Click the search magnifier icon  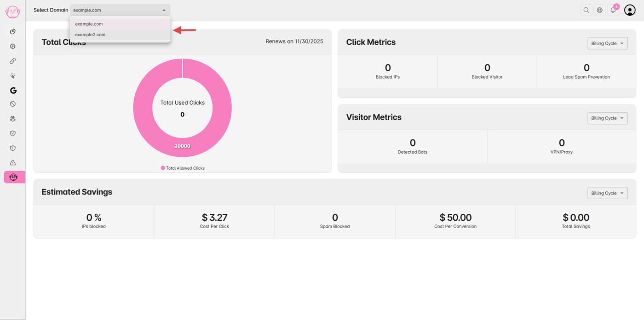[x=586, y=10]
